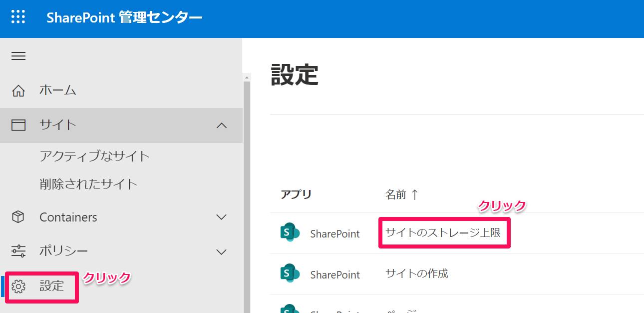Click the Home house icon
The width and height of the screenshot is (644, 313).
click(18, 91)
